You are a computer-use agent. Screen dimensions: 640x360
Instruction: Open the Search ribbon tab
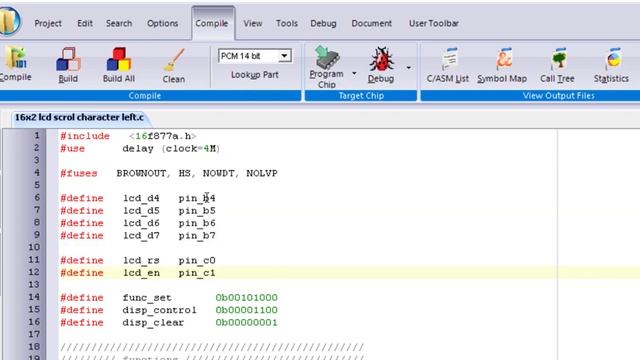coord(119,24)
